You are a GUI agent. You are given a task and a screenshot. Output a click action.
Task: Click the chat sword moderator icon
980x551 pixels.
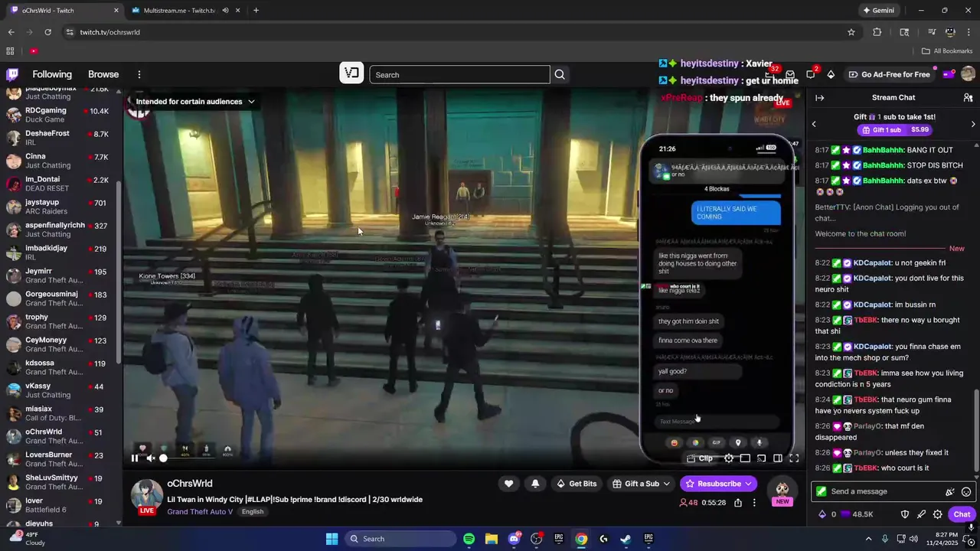click(x=921, y=514)
